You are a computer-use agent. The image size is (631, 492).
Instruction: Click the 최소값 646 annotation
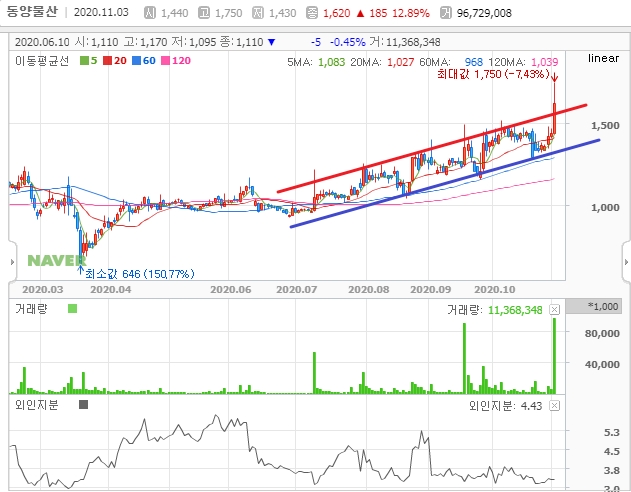point(140,274)
